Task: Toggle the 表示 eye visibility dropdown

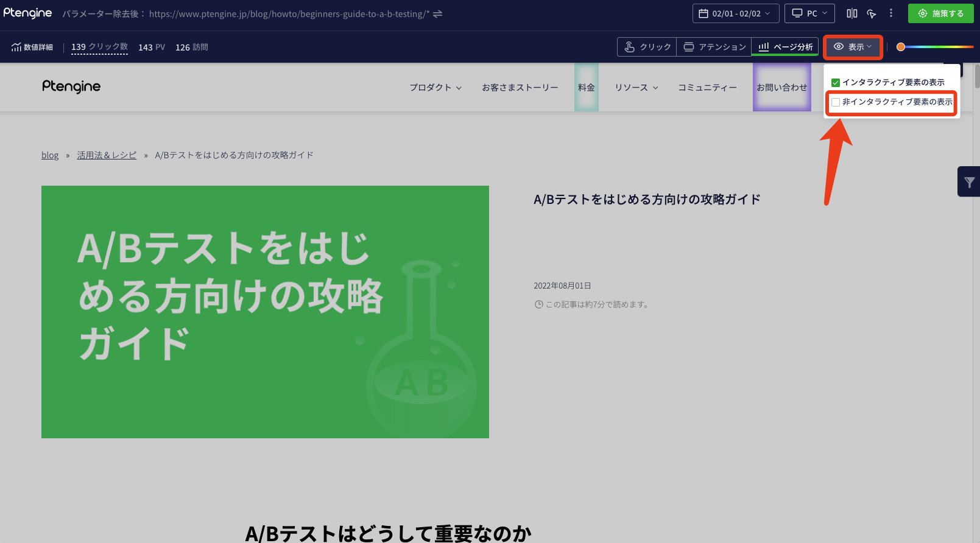Action: coord(853,47)
